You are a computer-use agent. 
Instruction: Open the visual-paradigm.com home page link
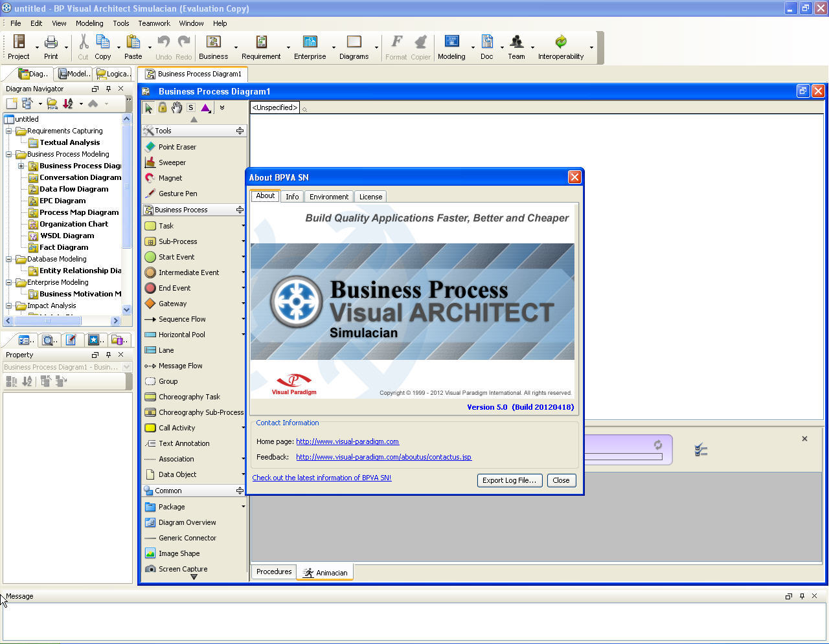pos(348,441)
